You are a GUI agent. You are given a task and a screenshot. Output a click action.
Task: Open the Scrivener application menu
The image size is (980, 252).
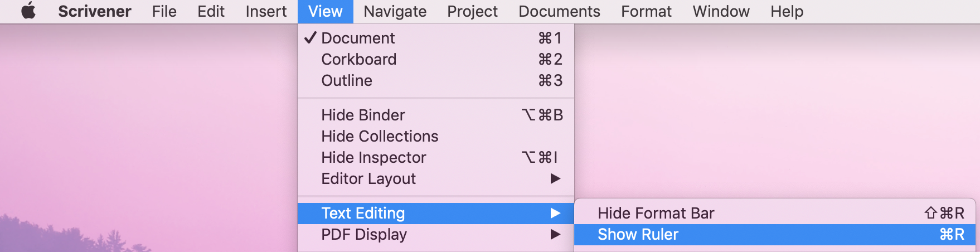(95, 11)
